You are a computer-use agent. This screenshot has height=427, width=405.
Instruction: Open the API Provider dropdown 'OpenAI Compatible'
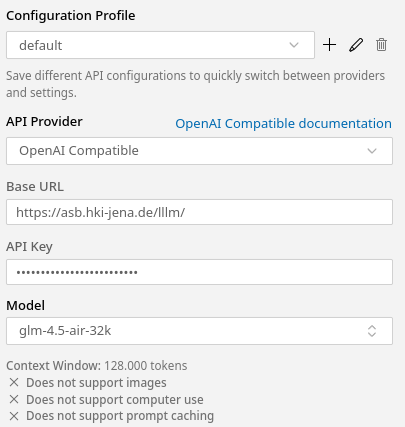click(199, 151)
